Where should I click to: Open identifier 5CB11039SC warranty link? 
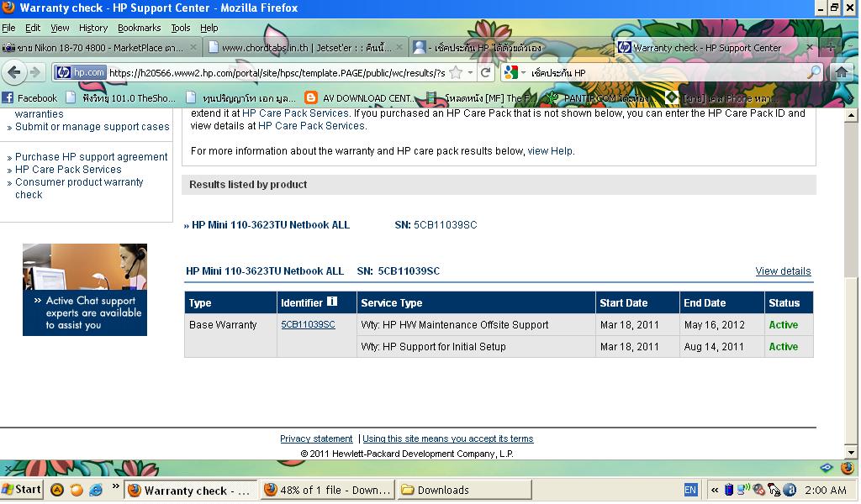pos(308,325)
